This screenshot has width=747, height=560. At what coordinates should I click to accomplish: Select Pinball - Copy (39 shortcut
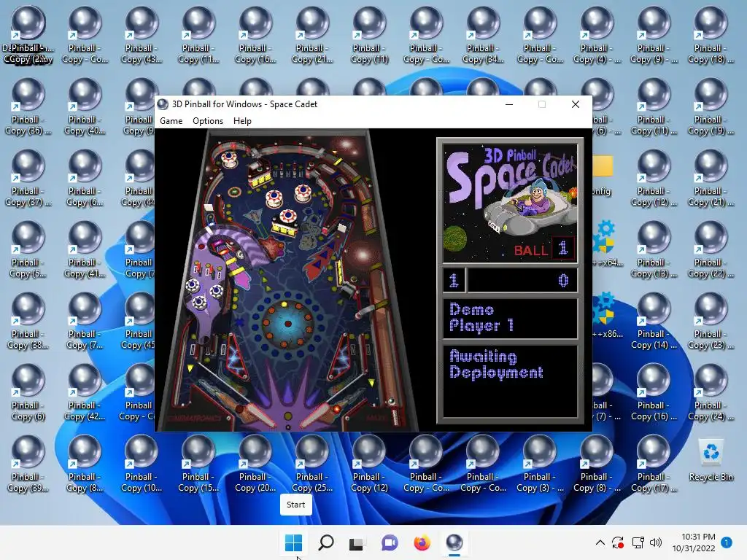28,463
